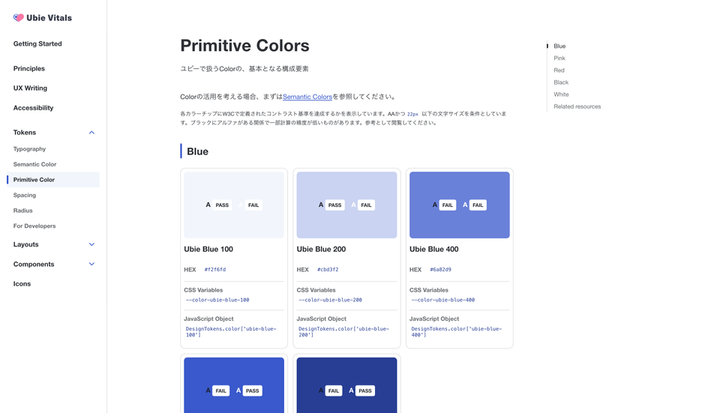Follow the Semantic Colors hyperlink

[307, 97]
